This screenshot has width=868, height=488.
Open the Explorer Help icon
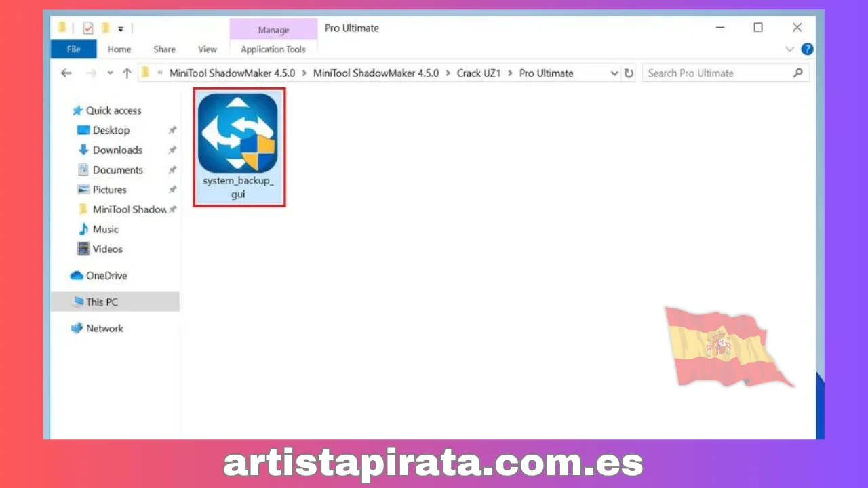click(x=807, y=49)
